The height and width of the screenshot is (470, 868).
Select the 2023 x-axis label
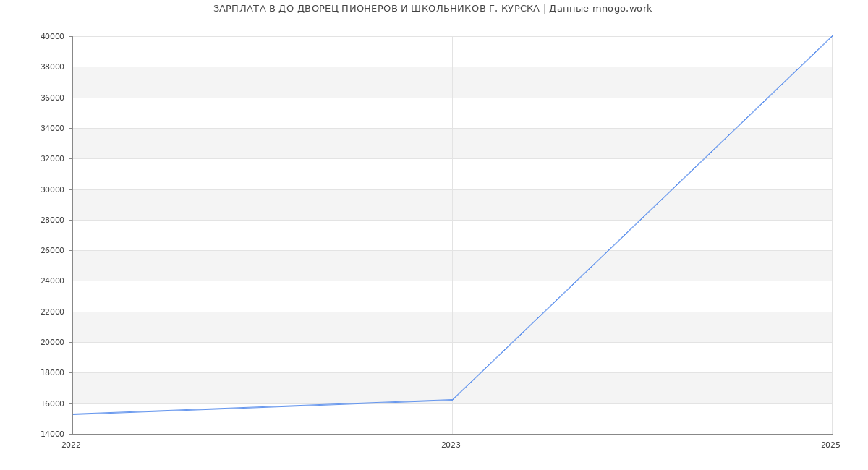[451, 445]
